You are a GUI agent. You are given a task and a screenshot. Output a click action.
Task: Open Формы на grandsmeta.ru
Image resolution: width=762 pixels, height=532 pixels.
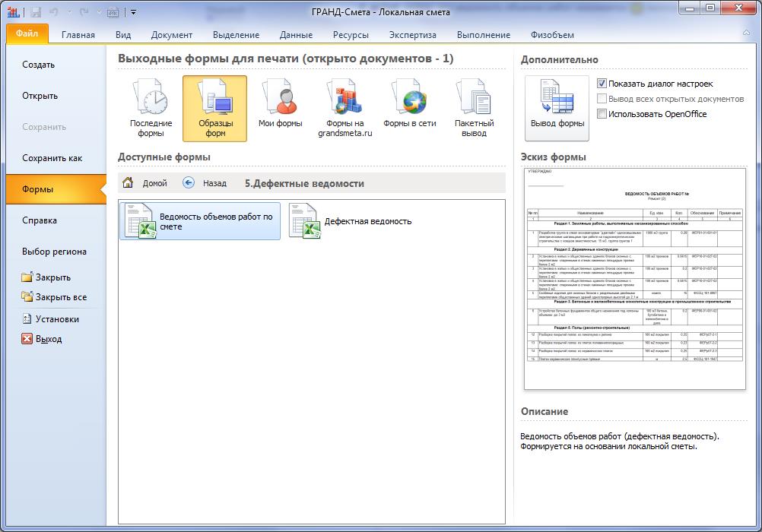345,108
